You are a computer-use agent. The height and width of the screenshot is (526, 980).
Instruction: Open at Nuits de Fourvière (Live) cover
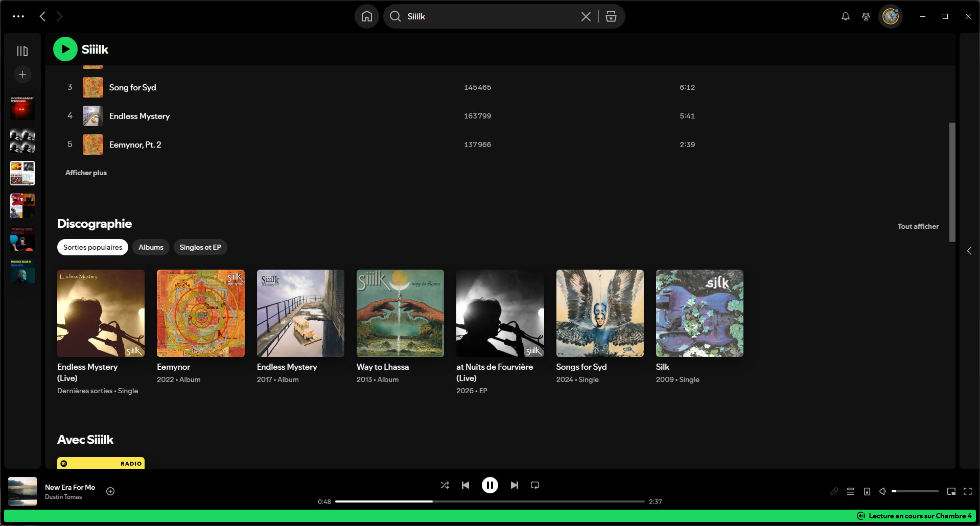click(500, 313)
